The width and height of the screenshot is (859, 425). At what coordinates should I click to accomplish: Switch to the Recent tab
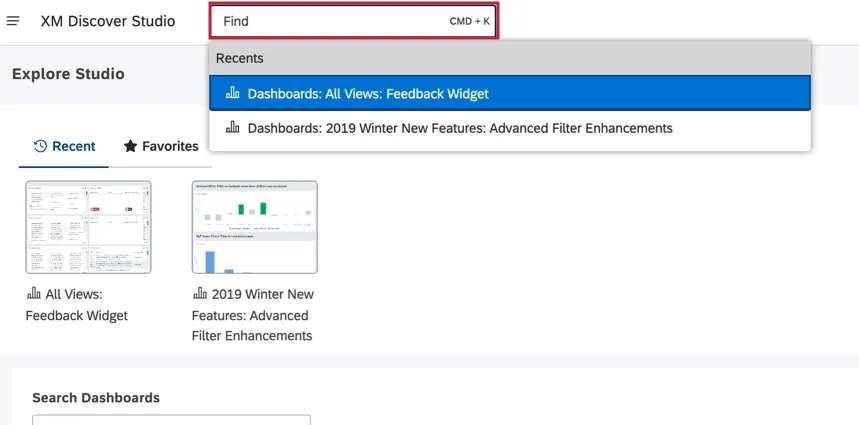click(65, 146)
